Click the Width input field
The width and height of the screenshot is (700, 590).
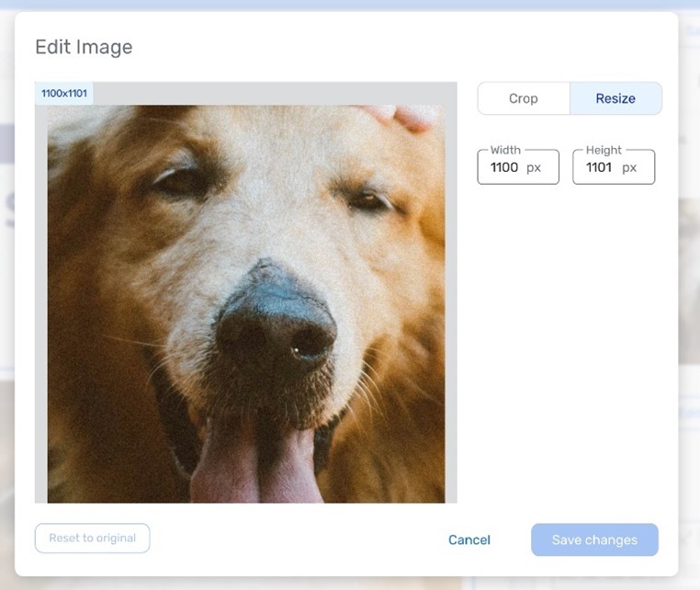pyautogui.click(x=518, y=167)
